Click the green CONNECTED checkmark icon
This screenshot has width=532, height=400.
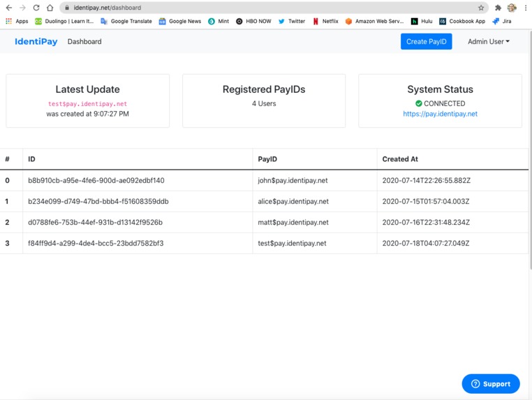pos(419,103)
